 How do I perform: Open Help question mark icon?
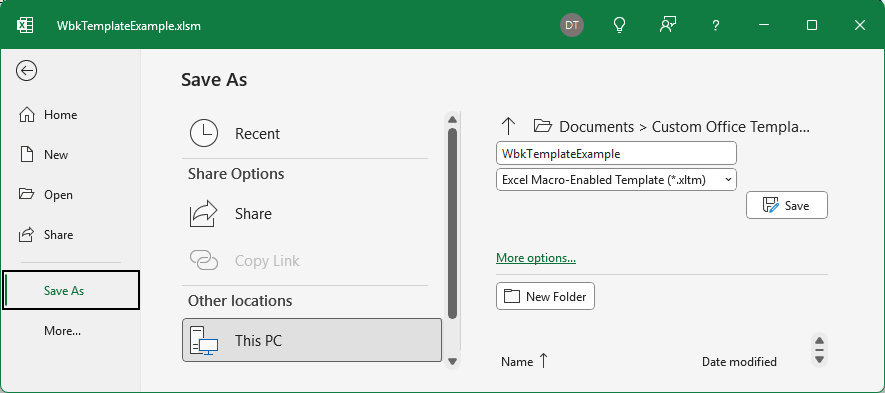(x=716, y=25)
